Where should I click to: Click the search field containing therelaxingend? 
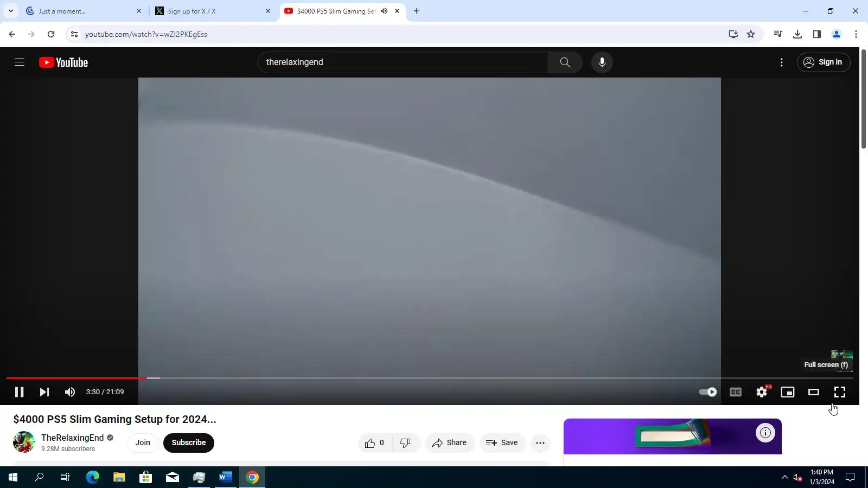(403, 62)
